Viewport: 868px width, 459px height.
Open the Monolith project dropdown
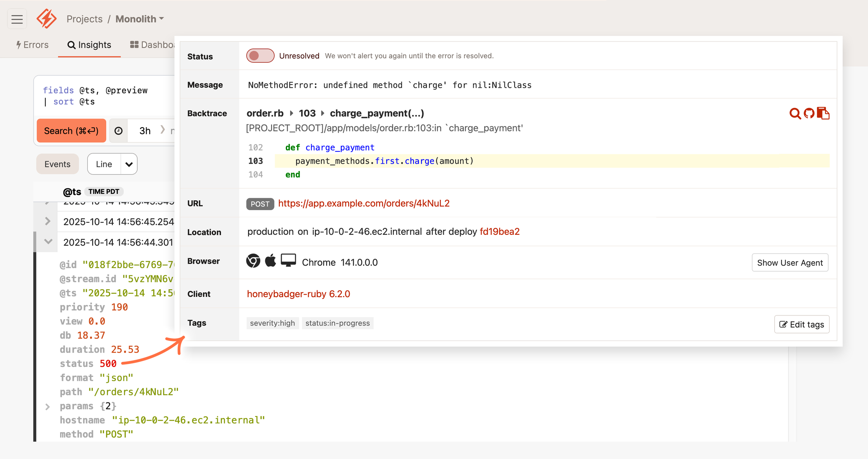(139, 19)
